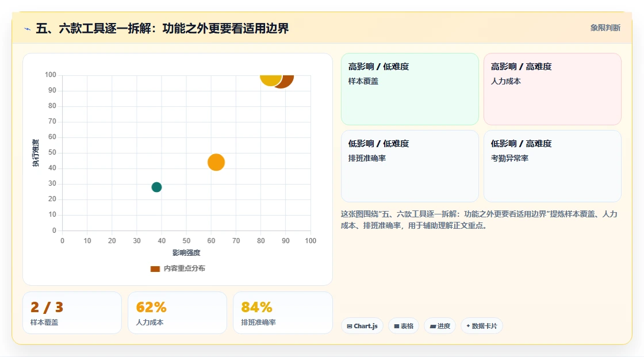Screen dimensions: 644x357
Task: Click the icon on the 进度 chip
Action: (433, 326)
